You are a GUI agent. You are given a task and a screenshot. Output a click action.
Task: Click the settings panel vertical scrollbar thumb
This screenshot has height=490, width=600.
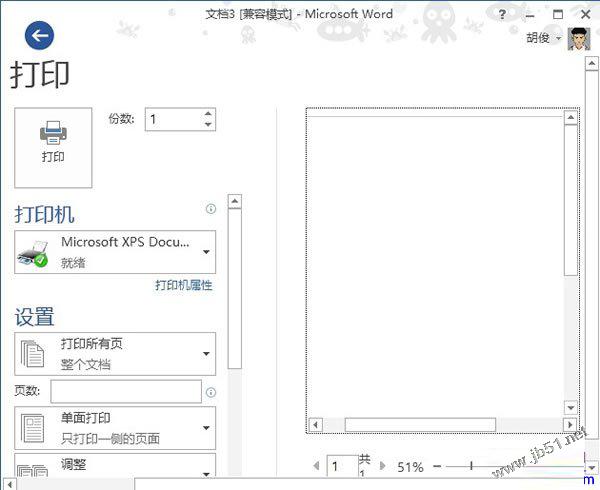(x=235, y=289)
